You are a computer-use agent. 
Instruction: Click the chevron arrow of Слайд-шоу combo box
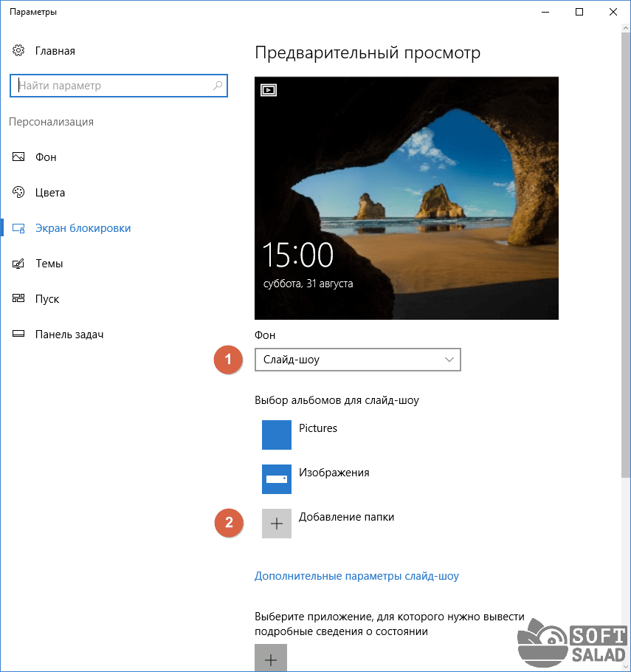449,360
